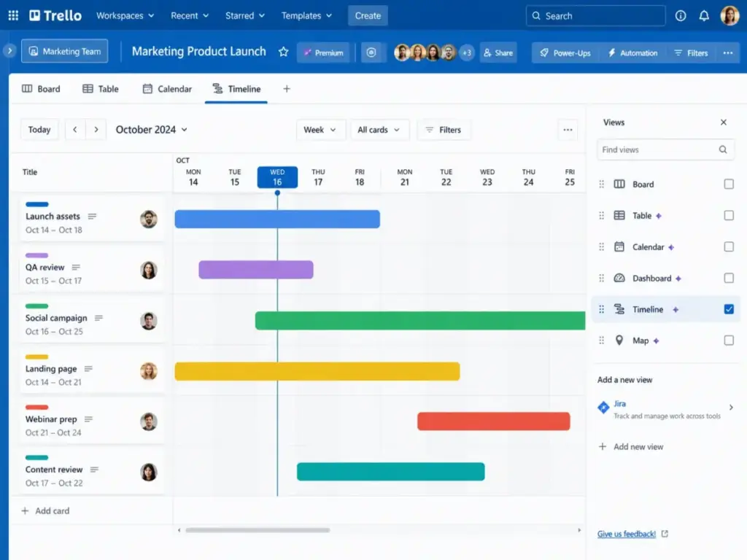The width and height of the screenshot is (747, 560).
Task: Open the user profile avatar in header
Action: pos(729,16)
